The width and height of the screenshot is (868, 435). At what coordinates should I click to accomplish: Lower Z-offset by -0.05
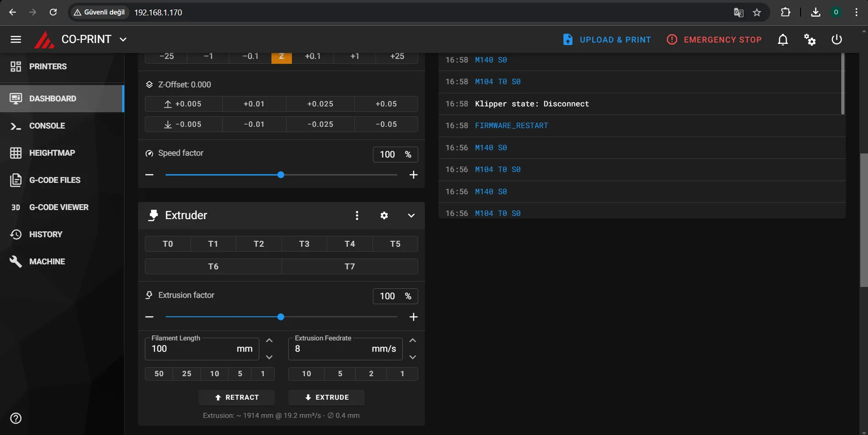pyautogui.click(x=386, y=124)
